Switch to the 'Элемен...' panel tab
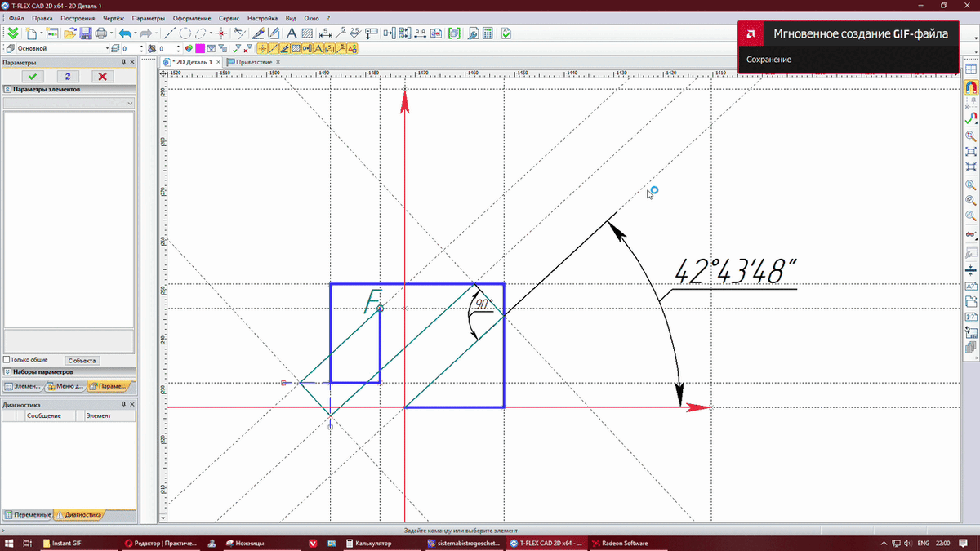This screenshot has height=551, width=980. (x=23, y=386)
